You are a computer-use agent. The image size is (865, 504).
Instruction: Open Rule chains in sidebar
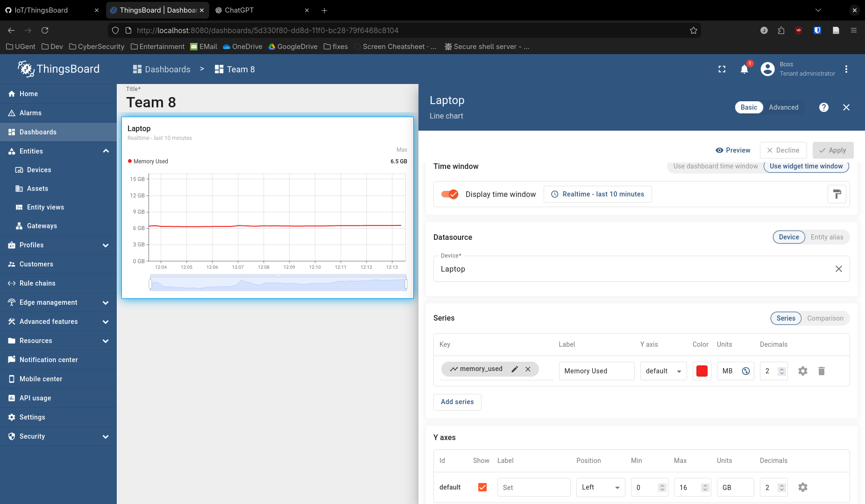tap(37, 283)
